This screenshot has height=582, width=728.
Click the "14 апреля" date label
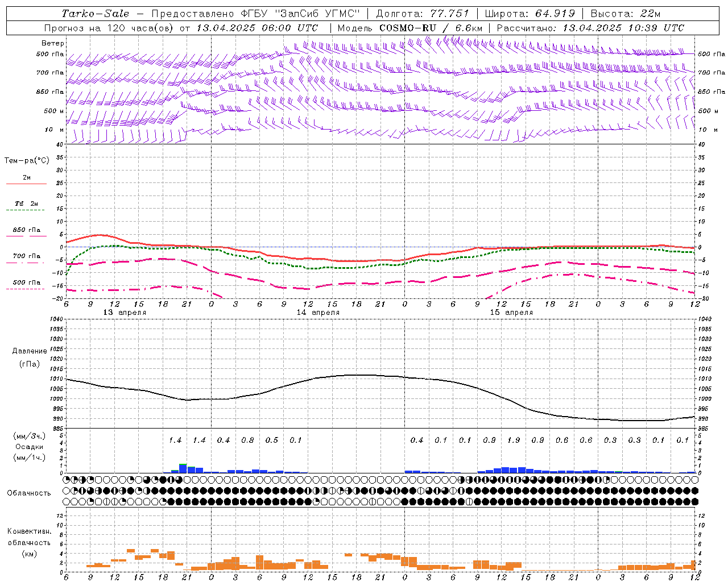(x=318, y=313)
